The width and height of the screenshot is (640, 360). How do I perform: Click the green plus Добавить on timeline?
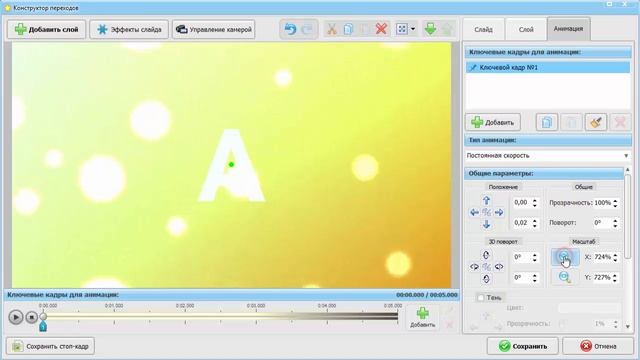tap(422, 317)
